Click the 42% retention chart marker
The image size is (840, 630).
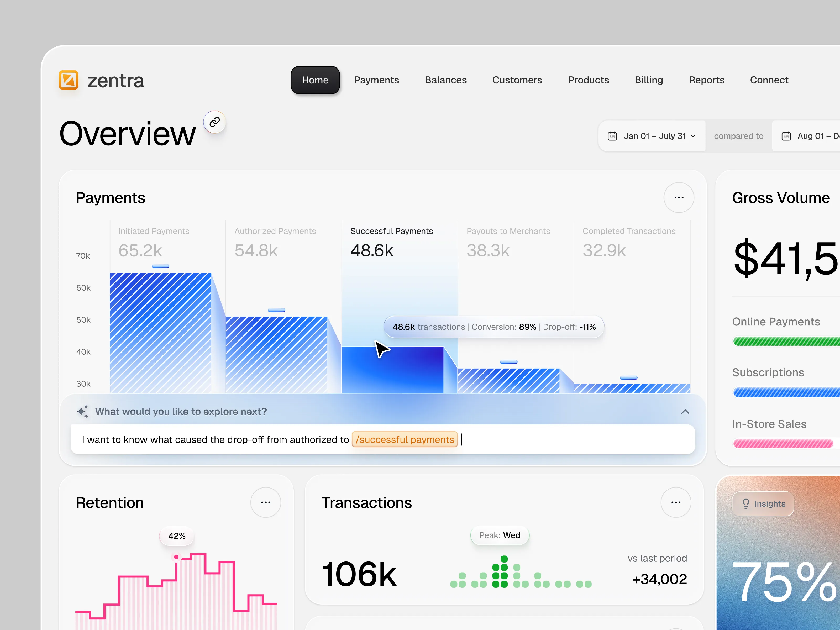(x=176, y=557)
